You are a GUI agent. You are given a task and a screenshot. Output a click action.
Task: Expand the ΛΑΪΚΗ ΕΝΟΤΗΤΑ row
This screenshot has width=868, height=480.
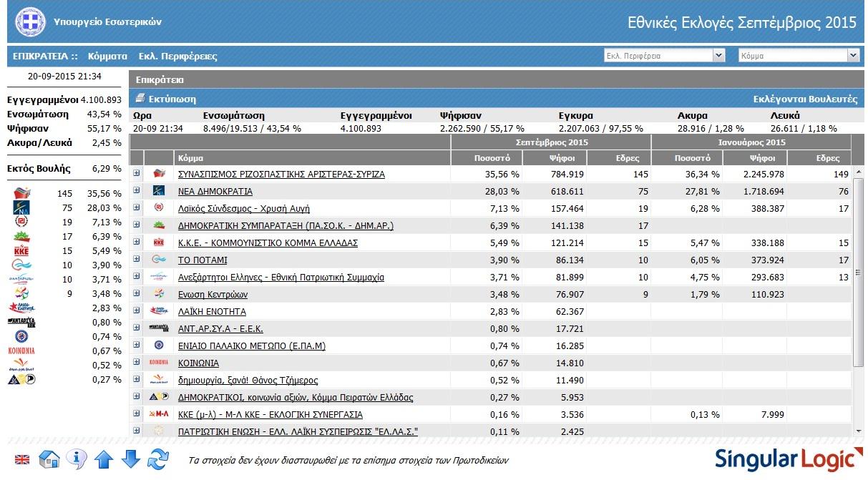point(136,310)
